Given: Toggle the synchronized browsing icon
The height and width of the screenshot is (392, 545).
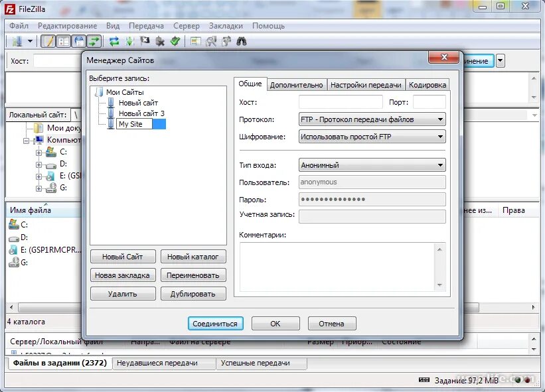Looking at the screenshot, I should click(x=226, y=41).
